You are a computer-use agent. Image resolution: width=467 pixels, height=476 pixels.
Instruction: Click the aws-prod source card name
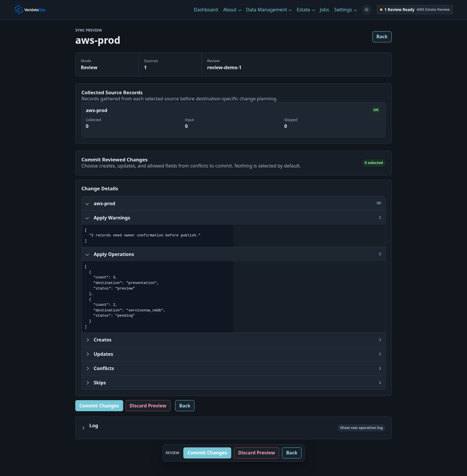click(x=97, y=110)
